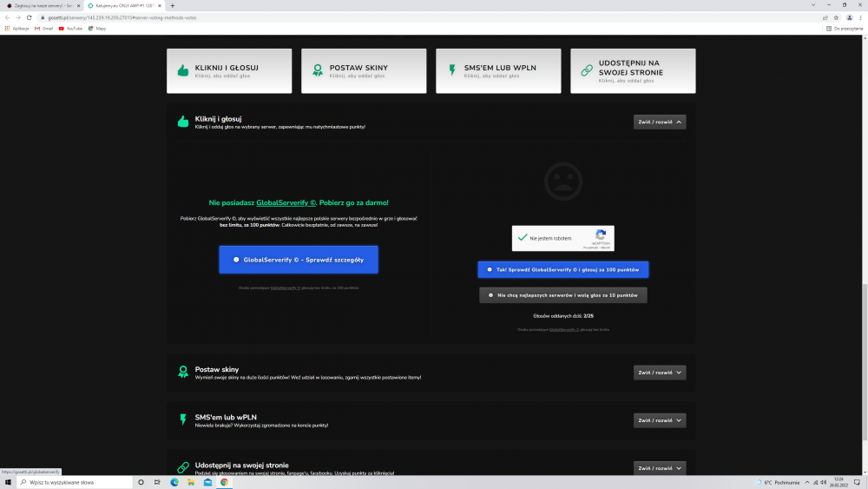
Task: Open the taskbar clock and date
Action: point(838,482)
